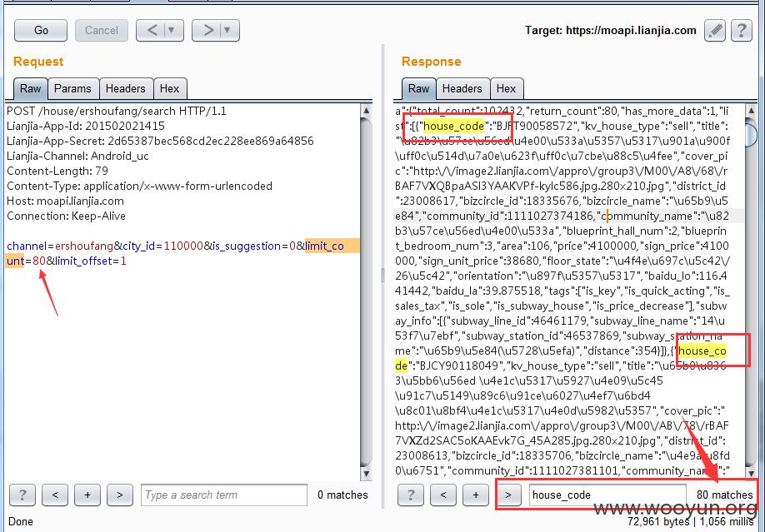Click response pane scrollbar up arrow

pyautogui.click(x=752, y=111)
